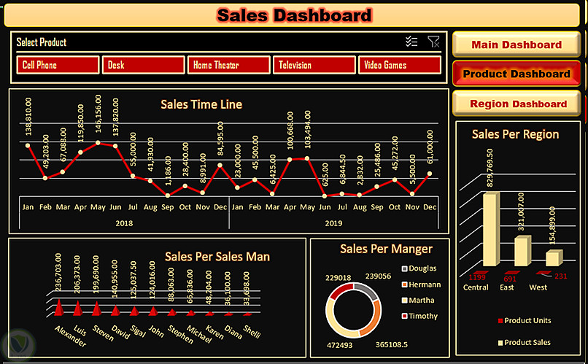Click the West axis label
Screen dimensions: 588x364
pyautogui.click(x=538, y=287)
